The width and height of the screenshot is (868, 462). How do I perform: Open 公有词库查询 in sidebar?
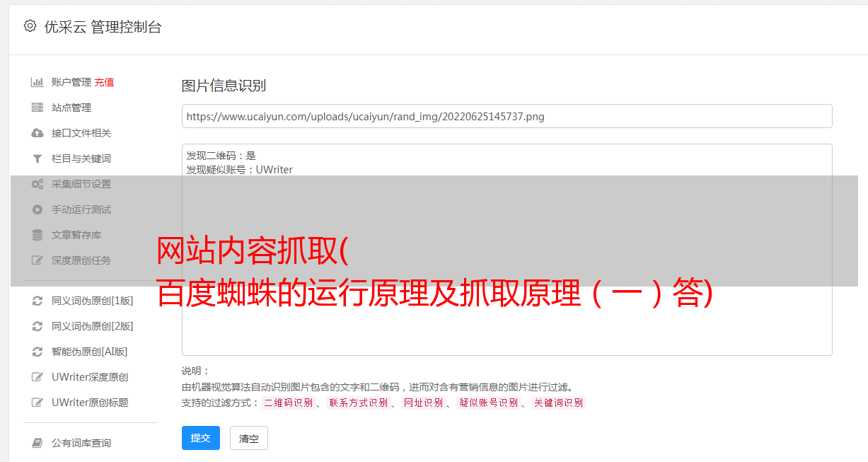point(81,443)
